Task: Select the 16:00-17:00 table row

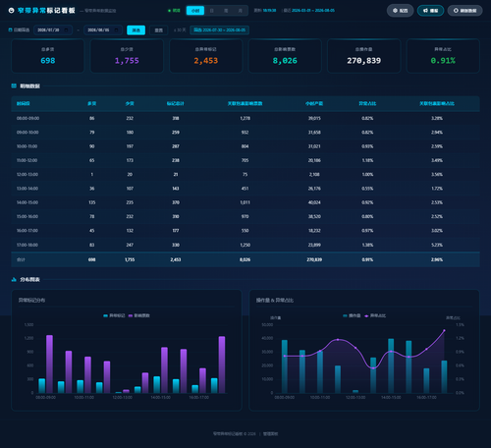Action: click(x=245, y=231)
